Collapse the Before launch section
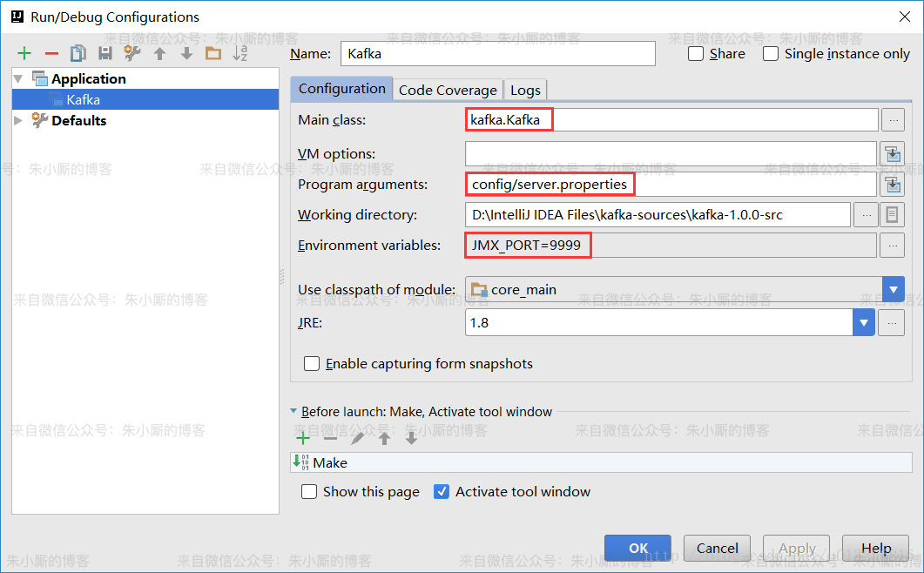Screen dimensions: 924x573 293,412
